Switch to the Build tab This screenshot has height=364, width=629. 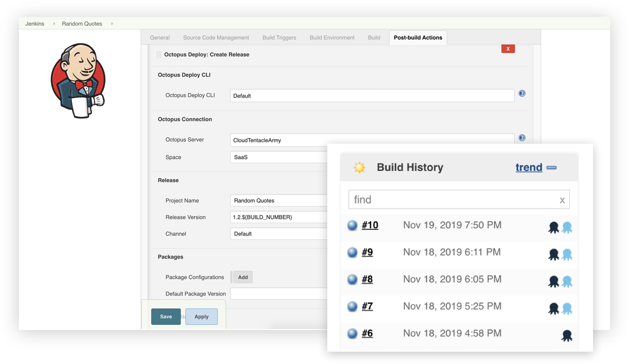pyautogui.click(x=374, y=38)
